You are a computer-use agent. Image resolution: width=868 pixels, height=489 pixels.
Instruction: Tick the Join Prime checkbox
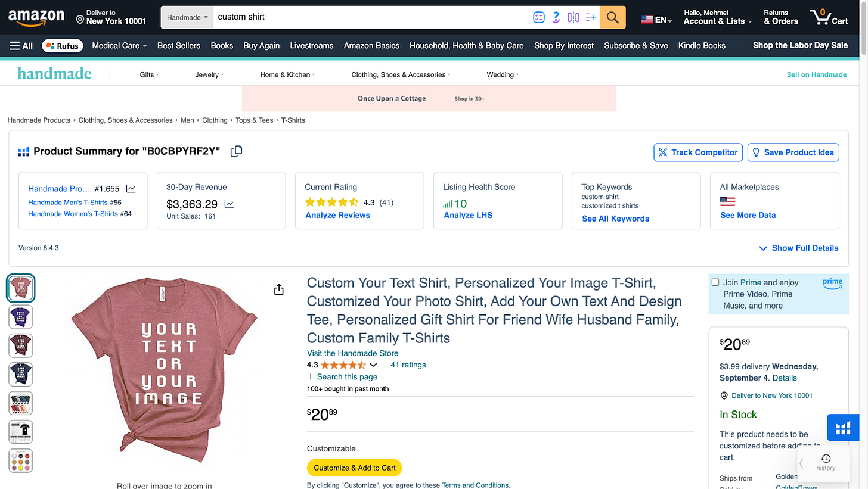pos(715,282)
